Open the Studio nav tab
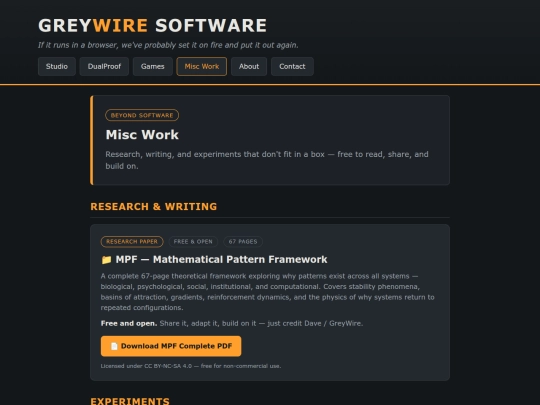 point(57,66)
